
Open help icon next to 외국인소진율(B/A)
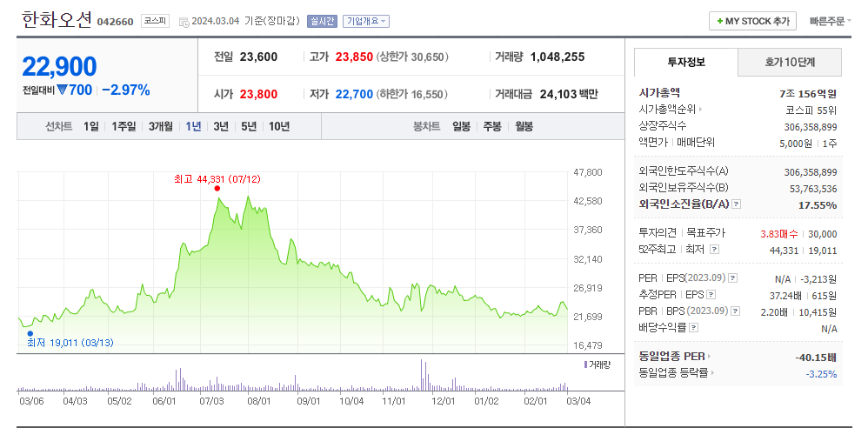(x=737, y=204)
